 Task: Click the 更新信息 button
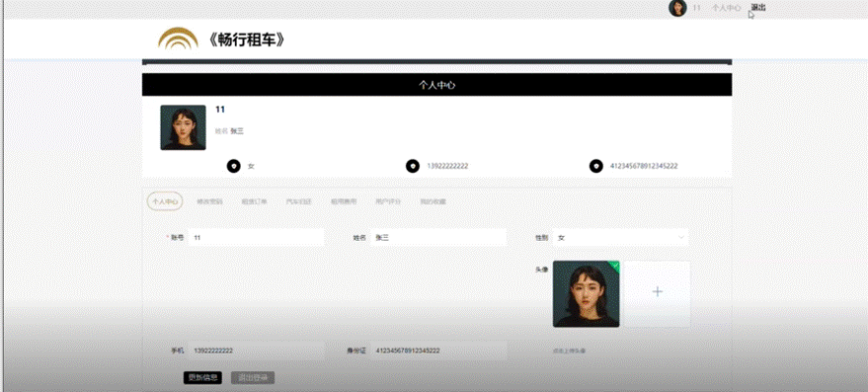coord(202,377)
